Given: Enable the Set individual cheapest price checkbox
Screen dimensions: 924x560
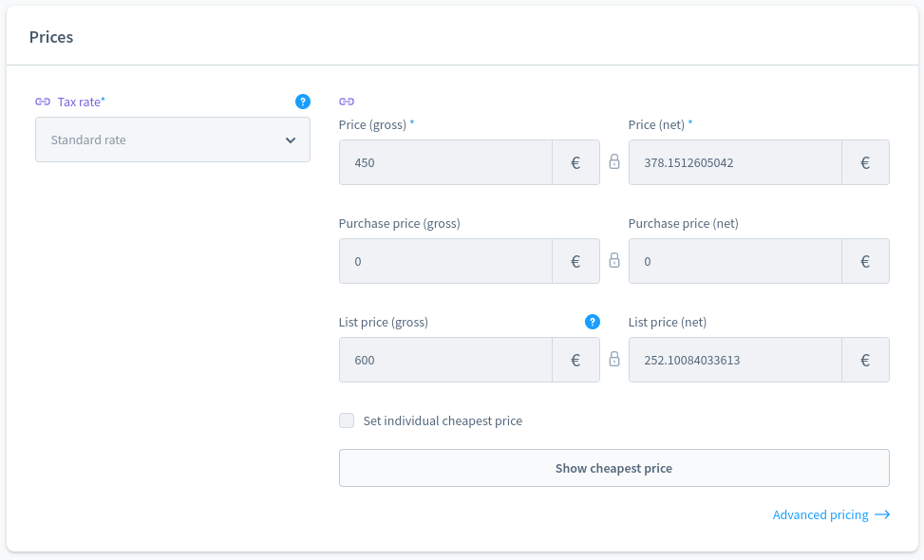Looking at the screenshot, I should tap(347, 420).
